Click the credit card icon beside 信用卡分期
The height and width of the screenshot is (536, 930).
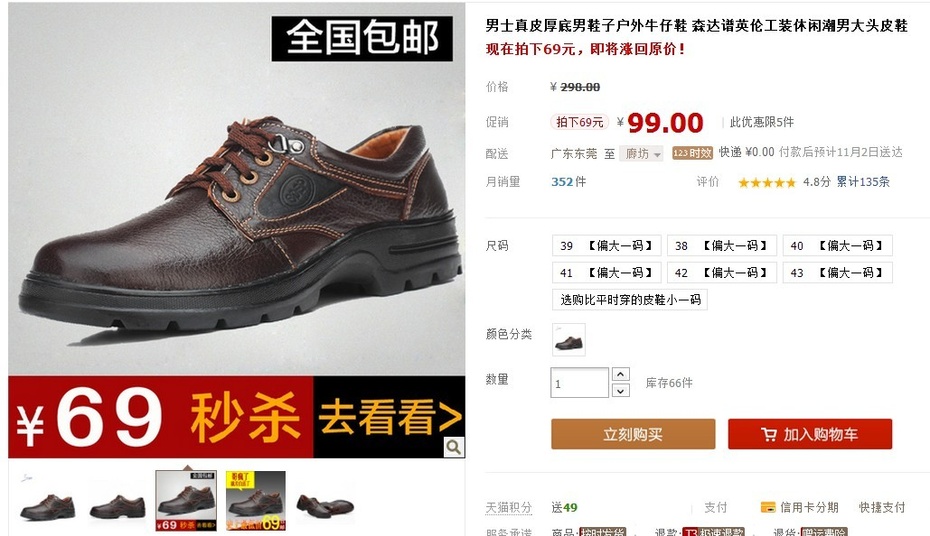768,508
